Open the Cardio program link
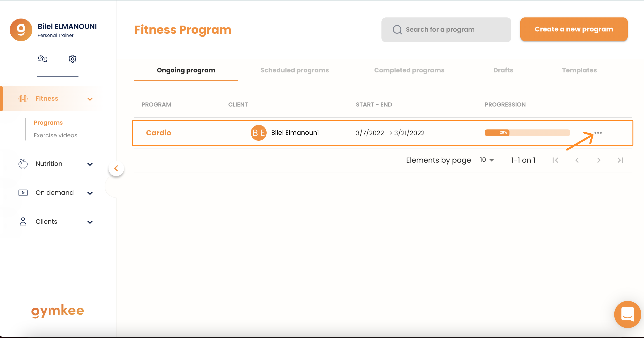 158,133
